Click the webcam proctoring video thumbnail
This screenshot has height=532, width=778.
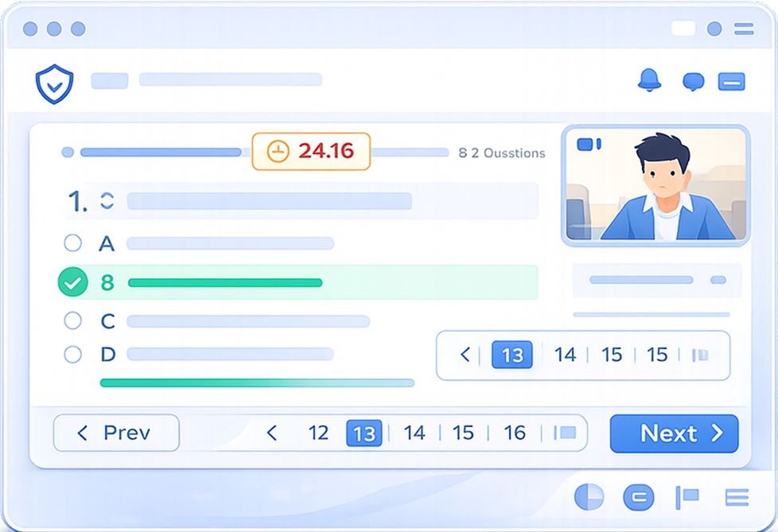click(x=655, y=185)
